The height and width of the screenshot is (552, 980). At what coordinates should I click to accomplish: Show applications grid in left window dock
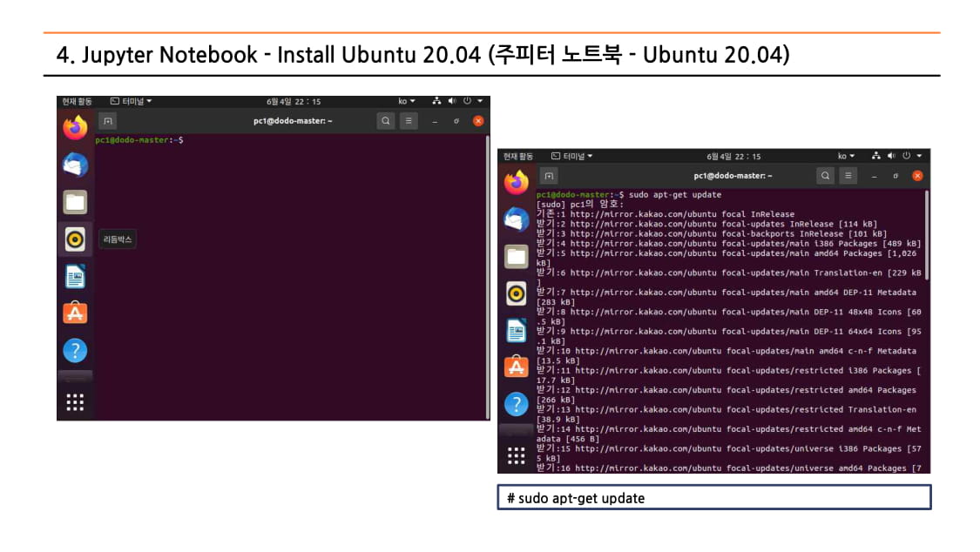(75, 402)
